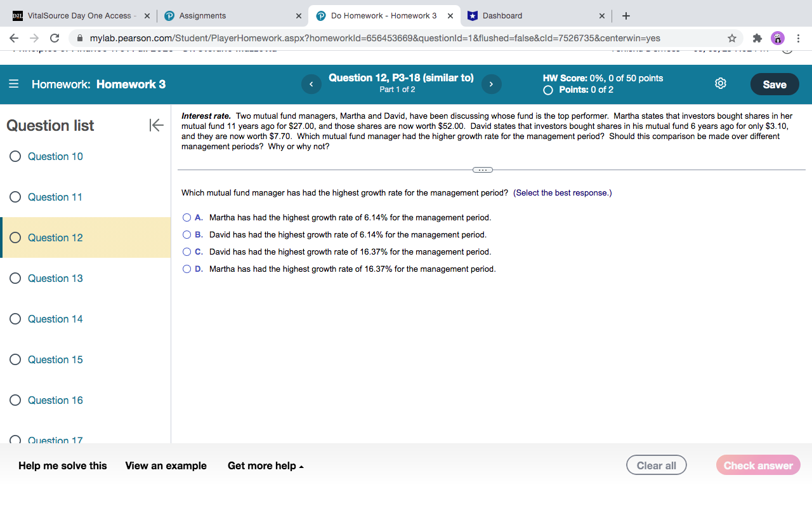This screenshot has height=508, width=812.
Task: Go to the next question with the right arrow
Action: coord(491,84)
